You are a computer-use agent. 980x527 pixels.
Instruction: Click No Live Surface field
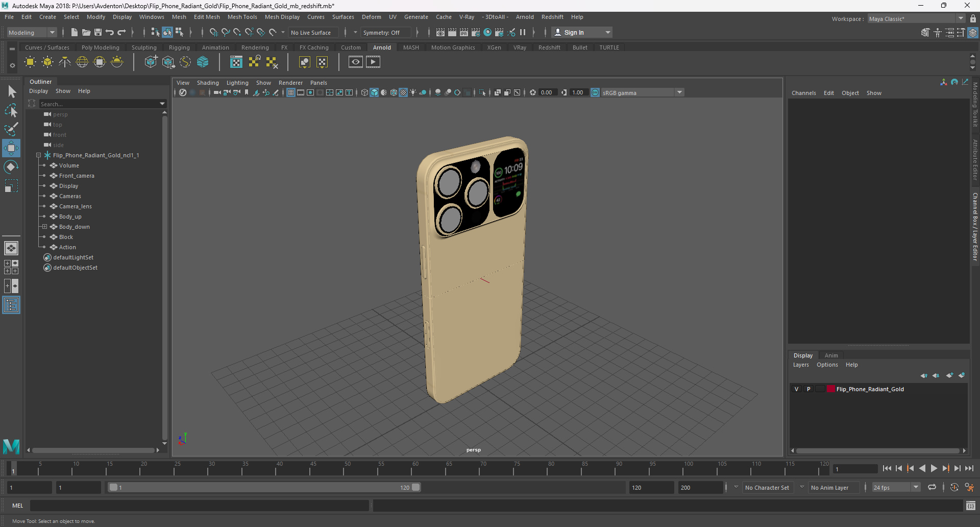(312, 32)
